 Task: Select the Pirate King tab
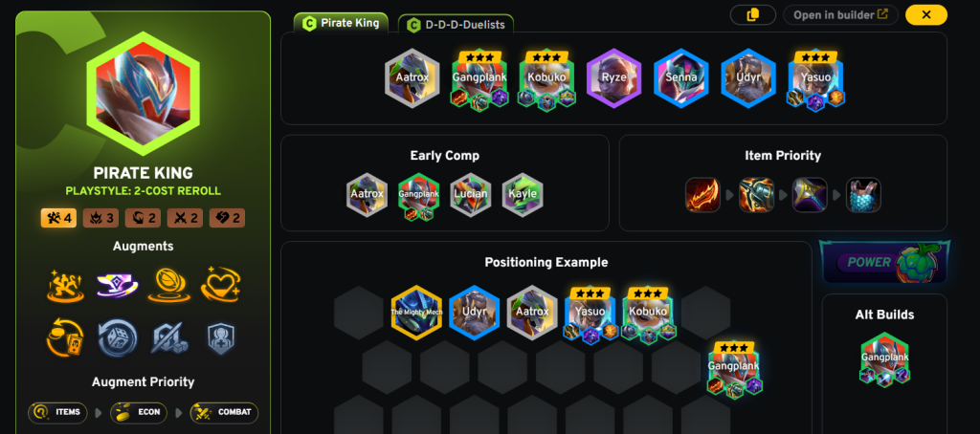(342, 23)
